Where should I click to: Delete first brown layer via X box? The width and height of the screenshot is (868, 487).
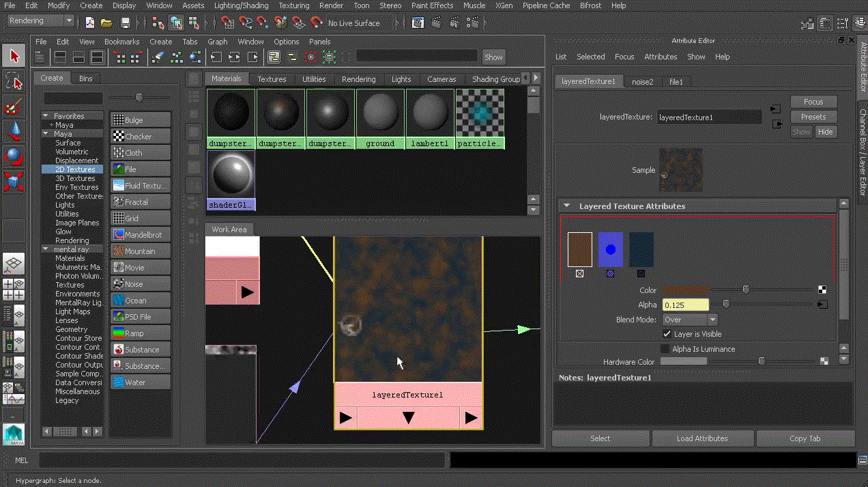pos(579,273)
